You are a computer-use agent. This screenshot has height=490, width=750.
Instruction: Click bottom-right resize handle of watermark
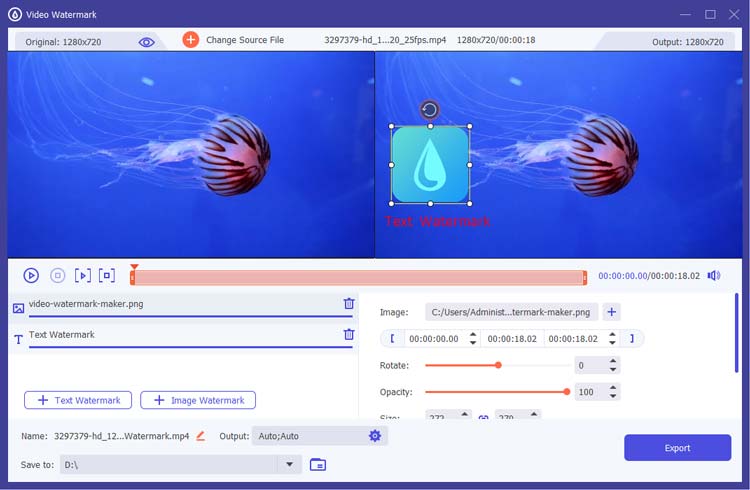coord(470,204)
